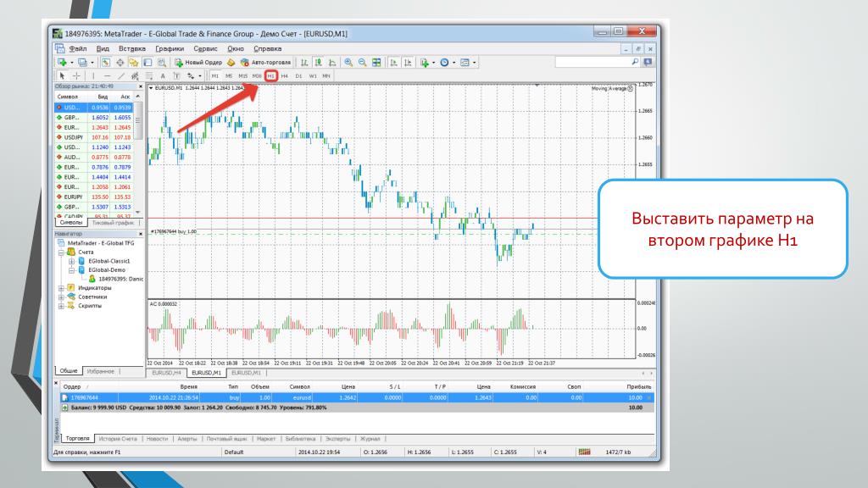Close the Обзор рынка panel
The height and width of the screenshot is (488, 868).
coord(140,87)
